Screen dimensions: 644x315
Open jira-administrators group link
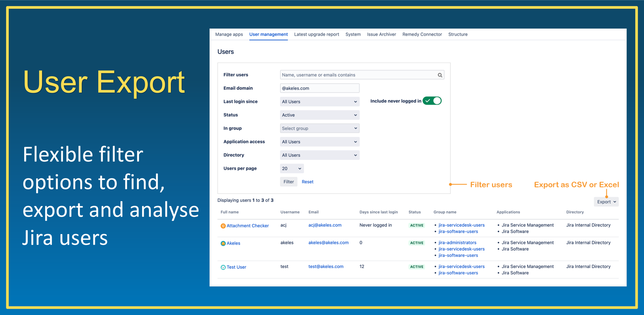tap(457, 243)
